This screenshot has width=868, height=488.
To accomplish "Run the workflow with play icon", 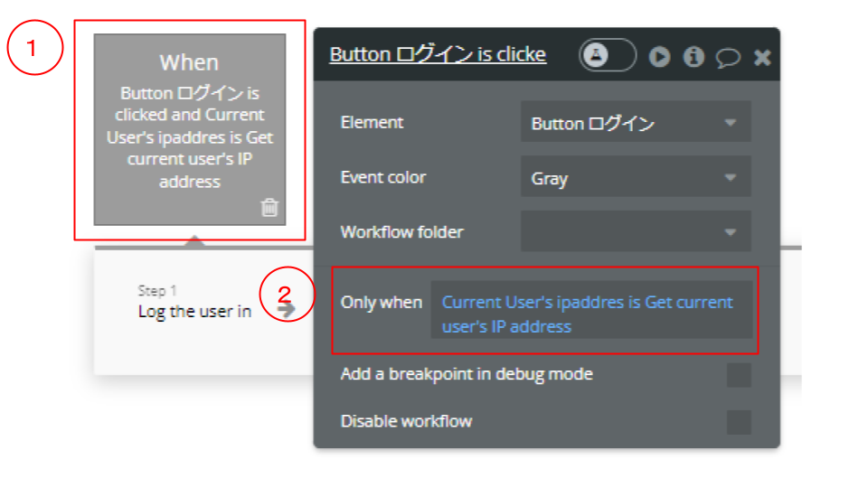I will (659, 56).
